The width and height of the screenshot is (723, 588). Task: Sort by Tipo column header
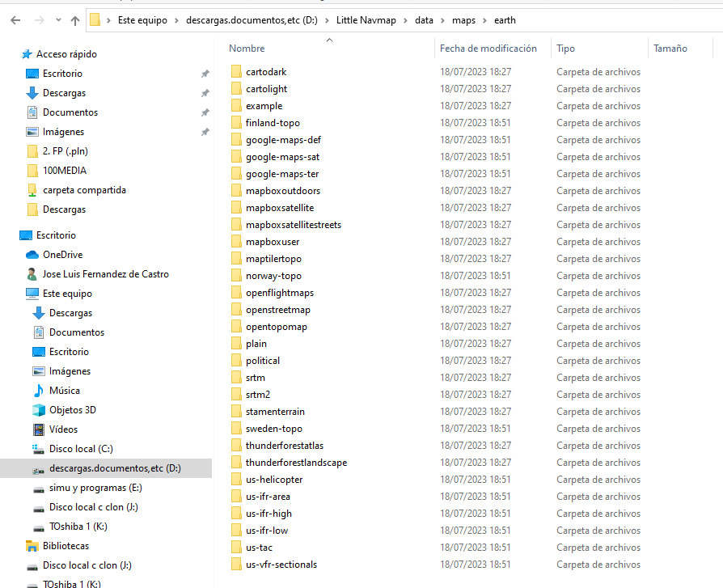pos(566,49)
